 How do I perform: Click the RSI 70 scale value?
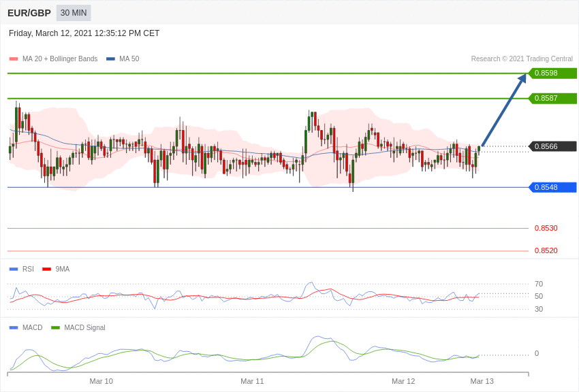539,284
